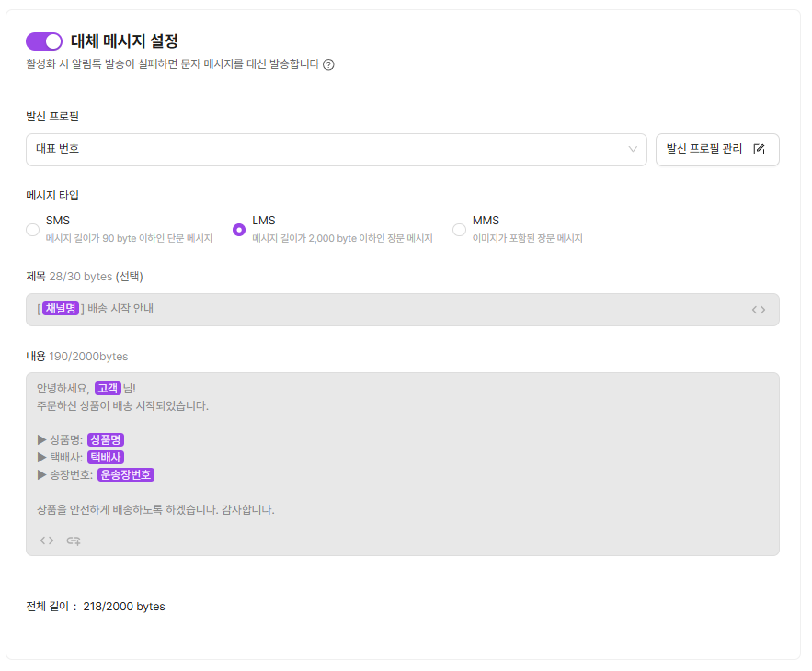Click the 전체 길이 218/2000 bytes text
812x671 pixels.
click(96, 607)
